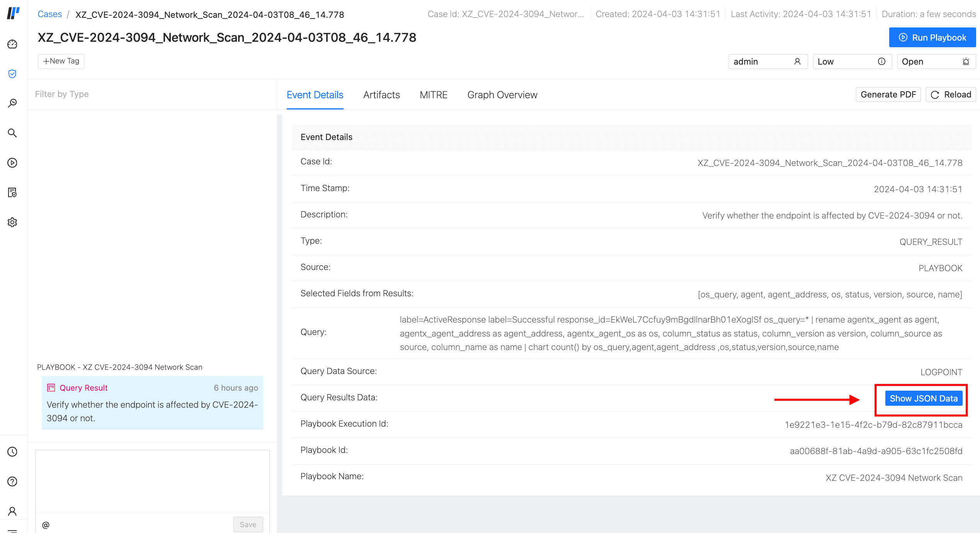Click the Show JSON Data button
Viewport: 980px width, 533px height.
point(923,398)
